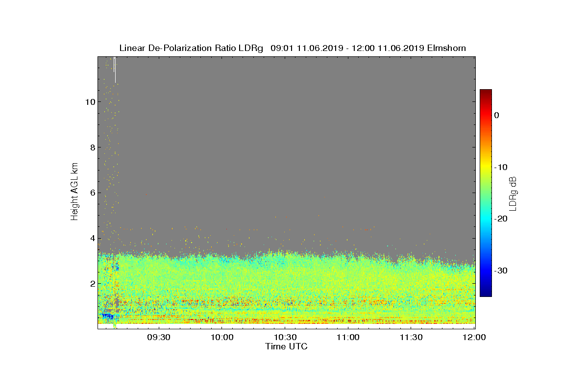The width and height of the screenshot is (588, 392).
Task: Click the colorbar tick label '0'
Action: coord(497,115)
